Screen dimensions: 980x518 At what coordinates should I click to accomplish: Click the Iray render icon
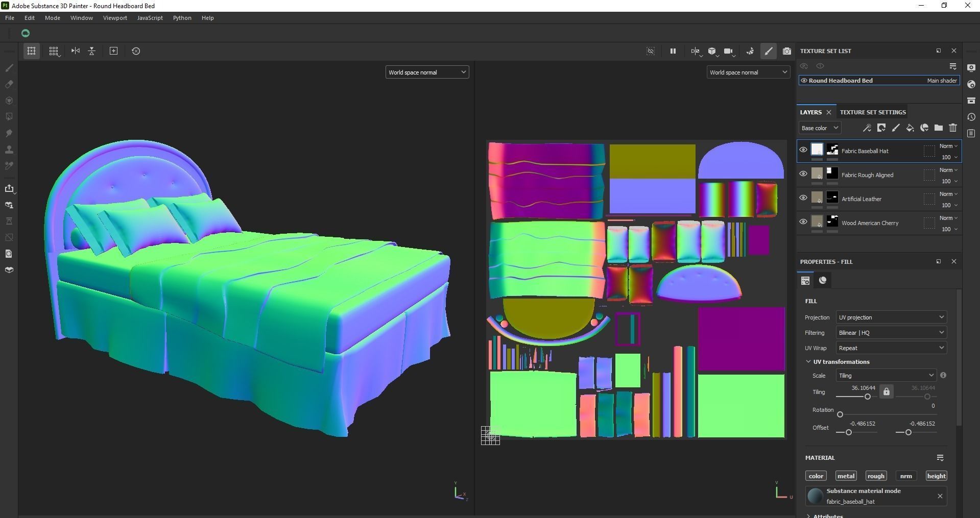pos(750,51)
